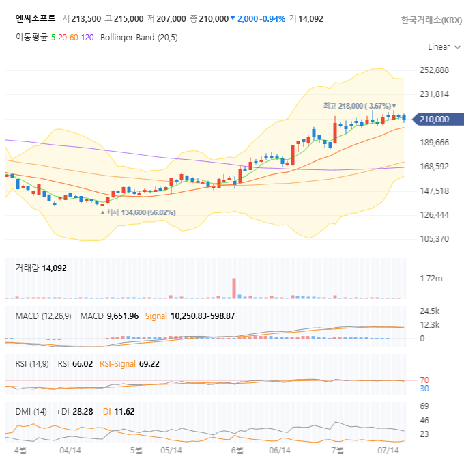Screen dimensions: 464x476
Task: Click the 4월 date axis label
Action: point(20,450)
